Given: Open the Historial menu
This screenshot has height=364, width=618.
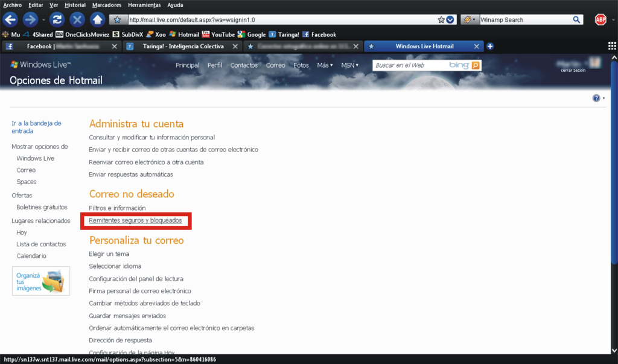Looking at the screenshot, I should pos(75,5).
